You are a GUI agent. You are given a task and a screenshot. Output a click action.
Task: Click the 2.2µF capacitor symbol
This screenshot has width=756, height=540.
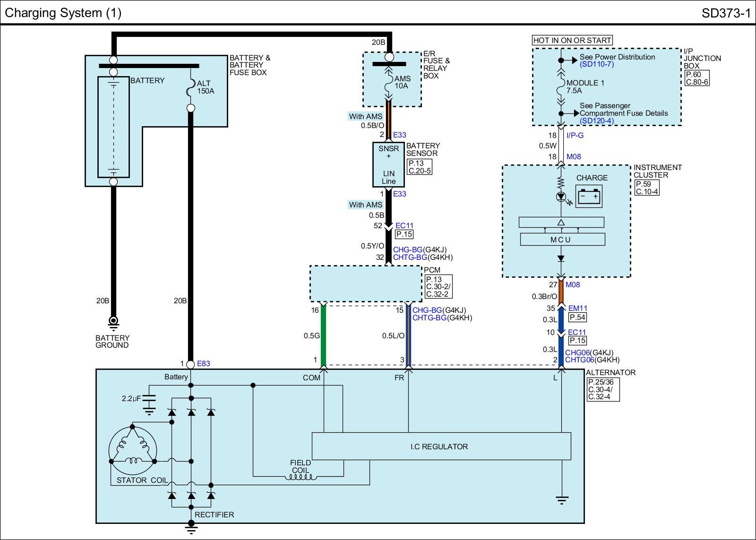point(149,401)
